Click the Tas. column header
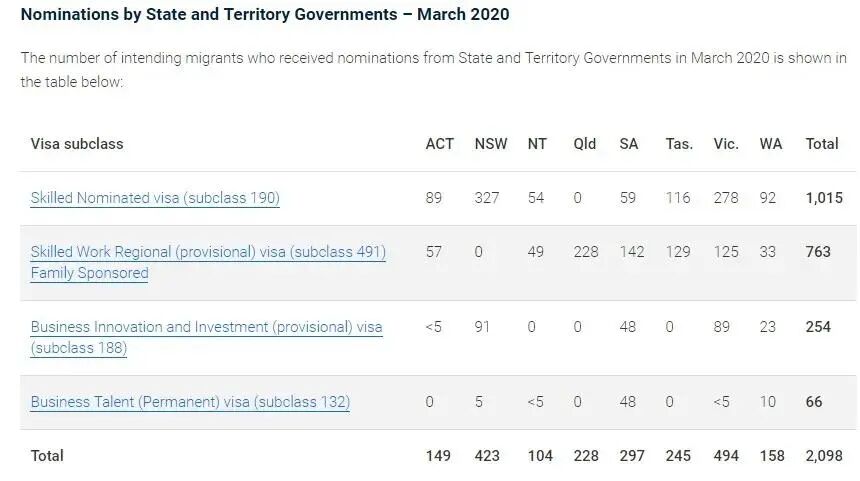 [679, 144]
